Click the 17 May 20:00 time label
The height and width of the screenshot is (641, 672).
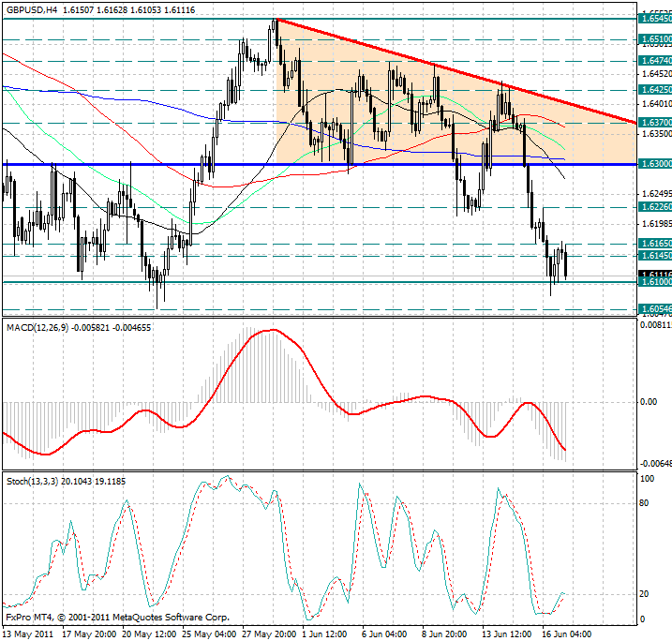pyautogui.click(x=89, y=634)
